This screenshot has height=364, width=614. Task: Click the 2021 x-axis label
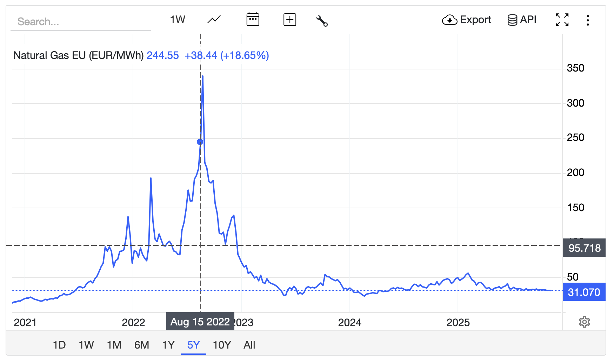point(25,323)
